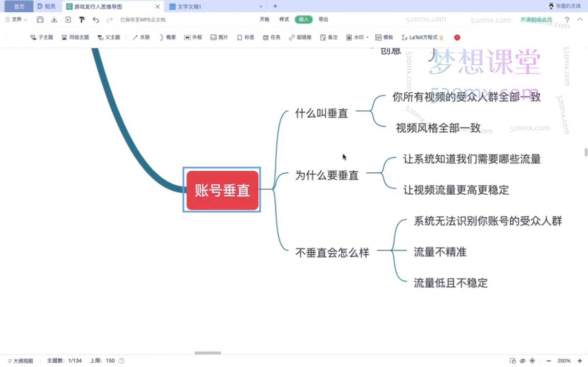Screen dimensions: 588x367
Task: Enable the center-locate view mode
Action: pyautogui.click(x=532, y=360)
